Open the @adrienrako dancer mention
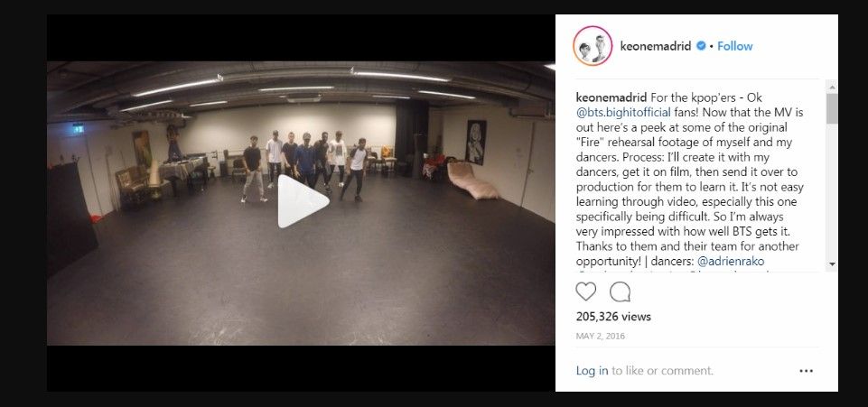This screenshot has width=868, height=407. [731, 261]
